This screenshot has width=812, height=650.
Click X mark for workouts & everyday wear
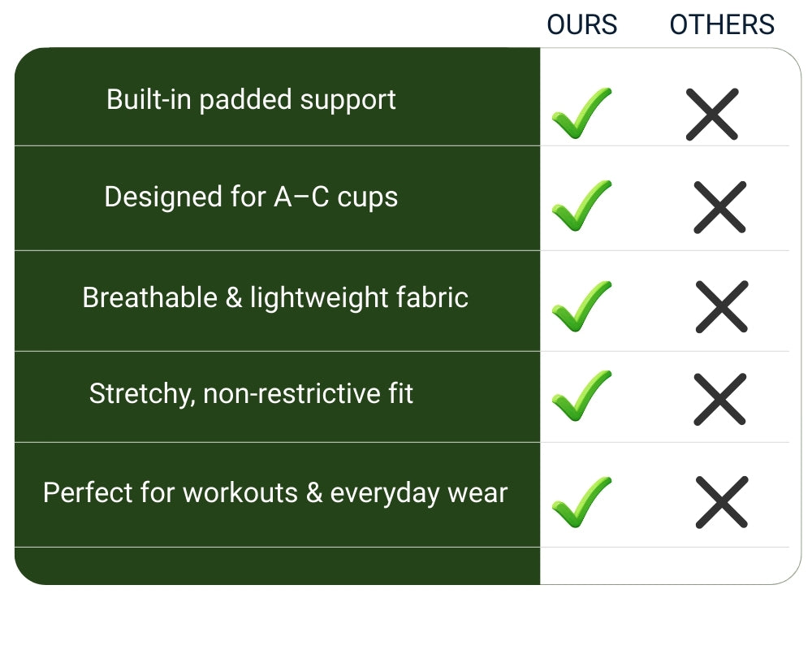click(x=721, y=502)
